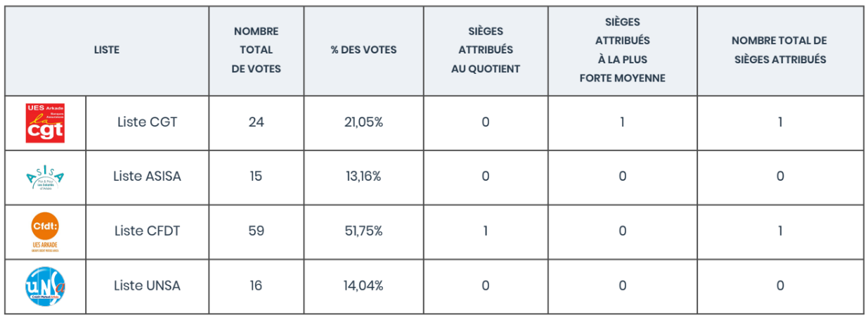Click the 14,04% UNSA percentage cell
The width and height of the screenshot is (868, 320).
(x=363, y=286)
